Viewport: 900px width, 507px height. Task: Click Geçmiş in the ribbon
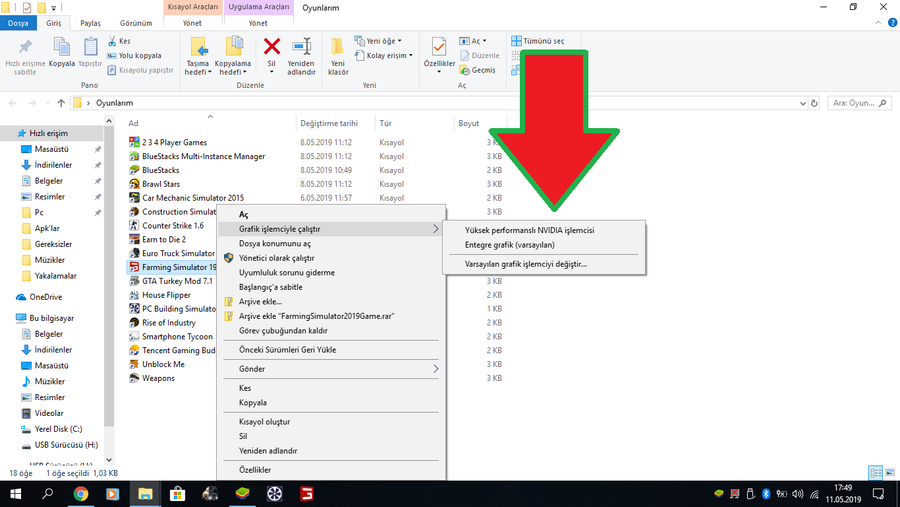478,70
